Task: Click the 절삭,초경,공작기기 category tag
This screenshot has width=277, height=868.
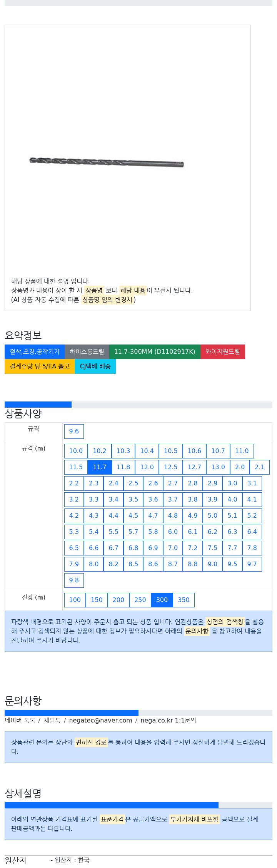Action: [x=35, y=351]
